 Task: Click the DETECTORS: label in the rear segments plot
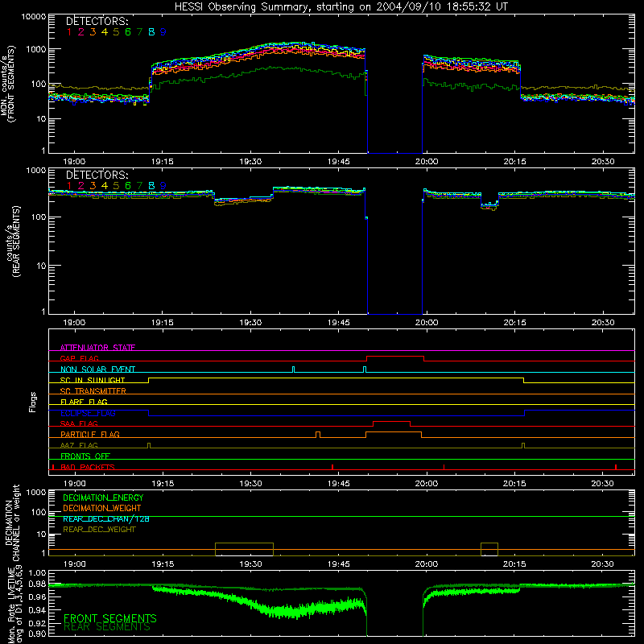pyautogui.click(x=97, y=175)
